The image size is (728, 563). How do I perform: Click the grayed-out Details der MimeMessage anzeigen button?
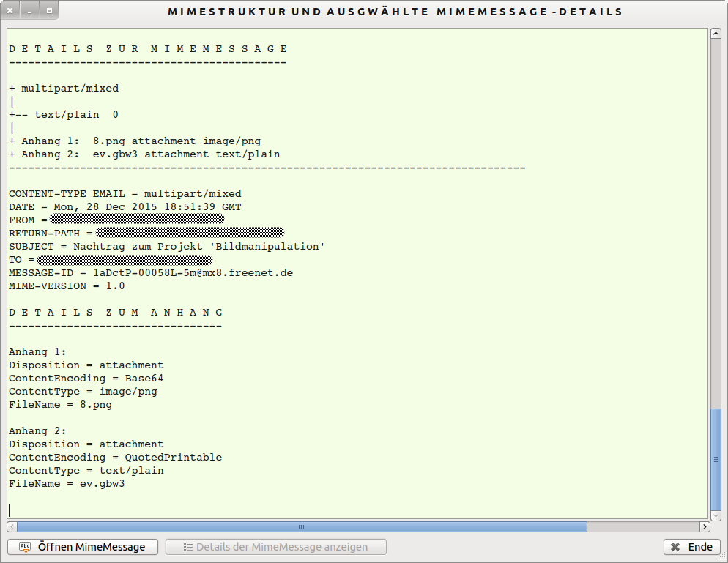276,547
